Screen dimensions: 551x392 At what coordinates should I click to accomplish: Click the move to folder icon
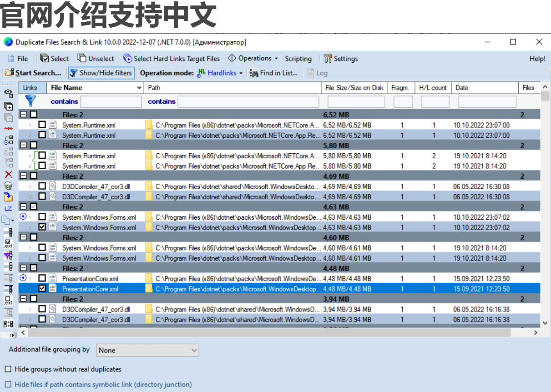[8, 197]
